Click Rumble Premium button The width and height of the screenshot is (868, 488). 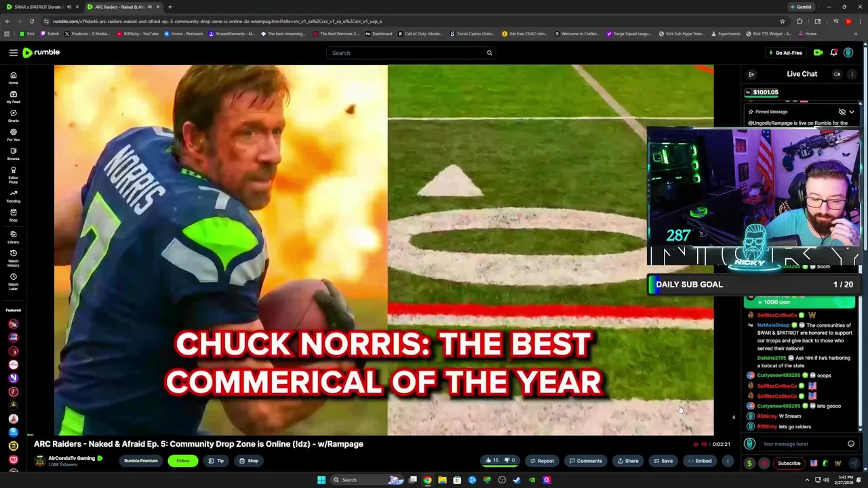click(140, 461)
